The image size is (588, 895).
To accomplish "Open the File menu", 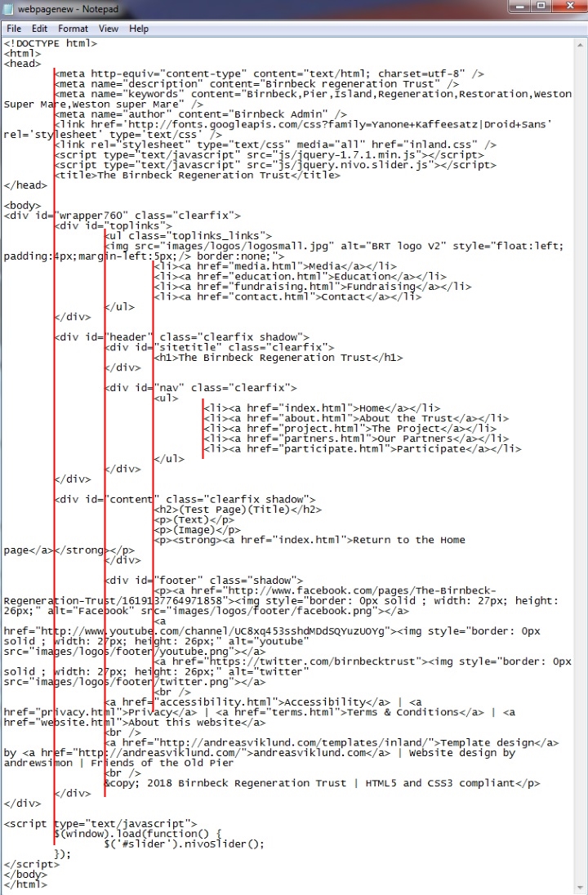I will pyautogui.click(x=14, y=29).
